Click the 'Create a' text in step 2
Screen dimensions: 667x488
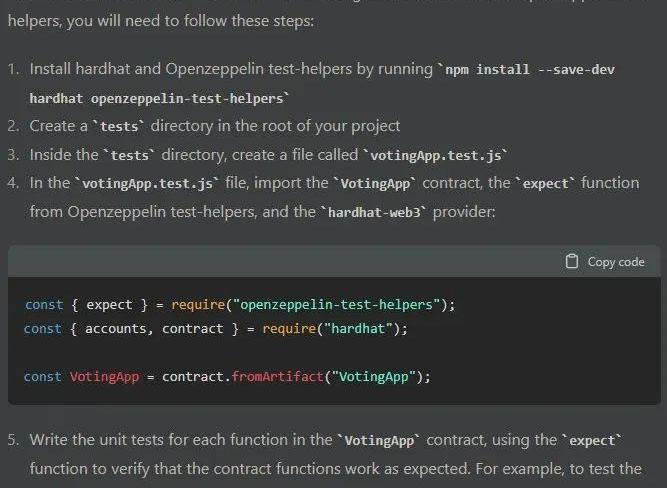point(59,126)
